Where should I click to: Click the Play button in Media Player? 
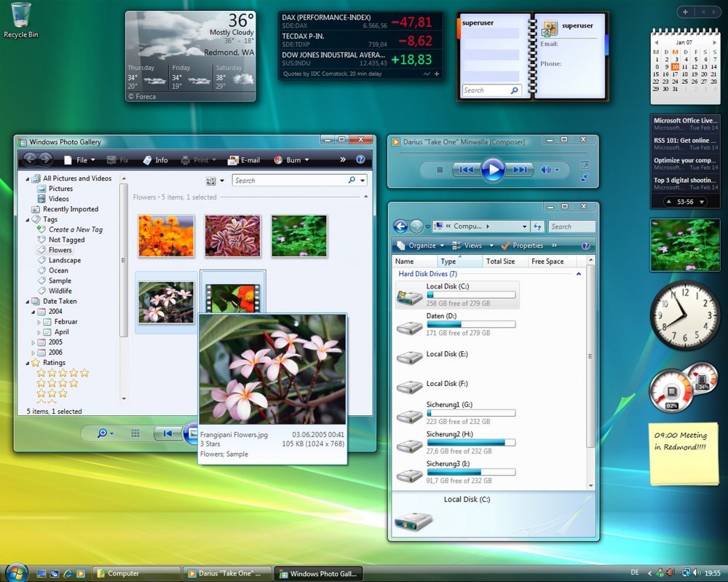click(493, 169)
